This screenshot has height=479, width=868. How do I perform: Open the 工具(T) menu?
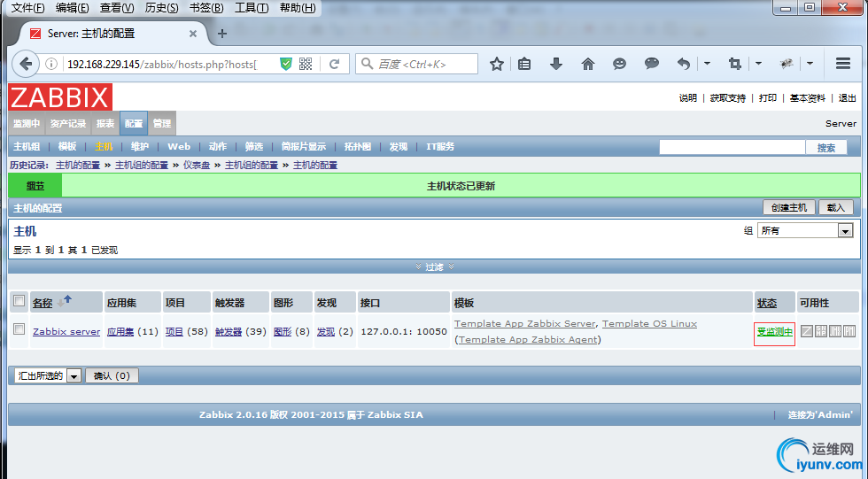(252, 8)
